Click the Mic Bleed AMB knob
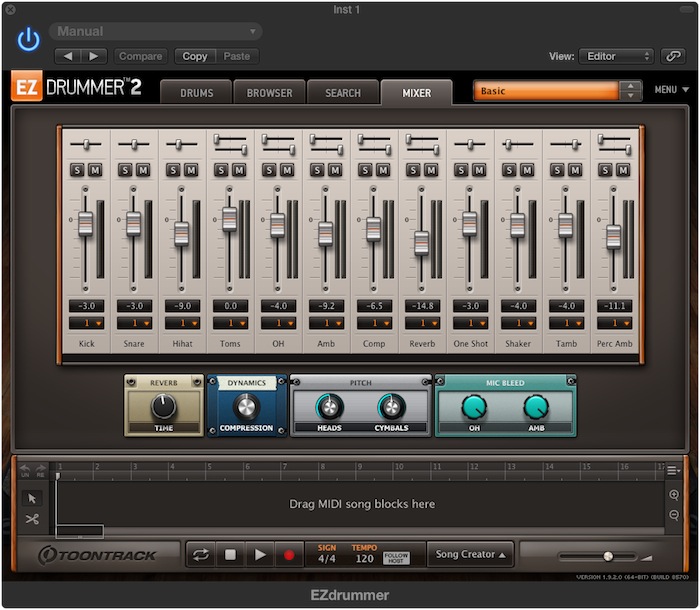Screen dimensions: 700x610 [536, 407]
